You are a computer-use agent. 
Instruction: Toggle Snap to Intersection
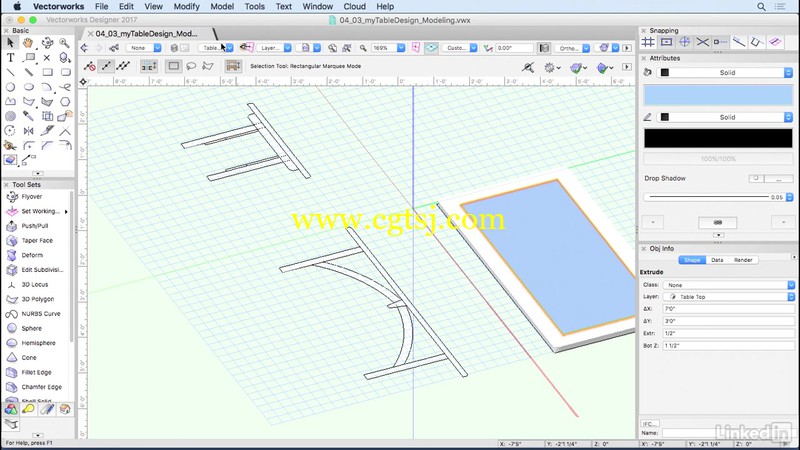[x=703, y=42]
